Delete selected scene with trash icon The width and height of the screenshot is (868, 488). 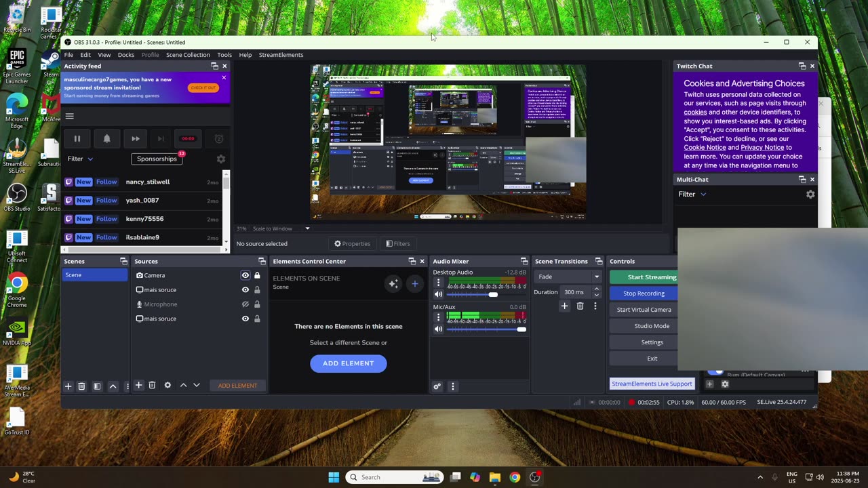[x=81, y=386]
